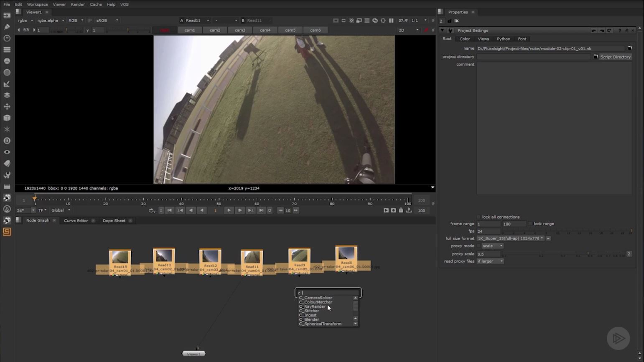
Task: Toggle the IP input process button
Action: 89,20
